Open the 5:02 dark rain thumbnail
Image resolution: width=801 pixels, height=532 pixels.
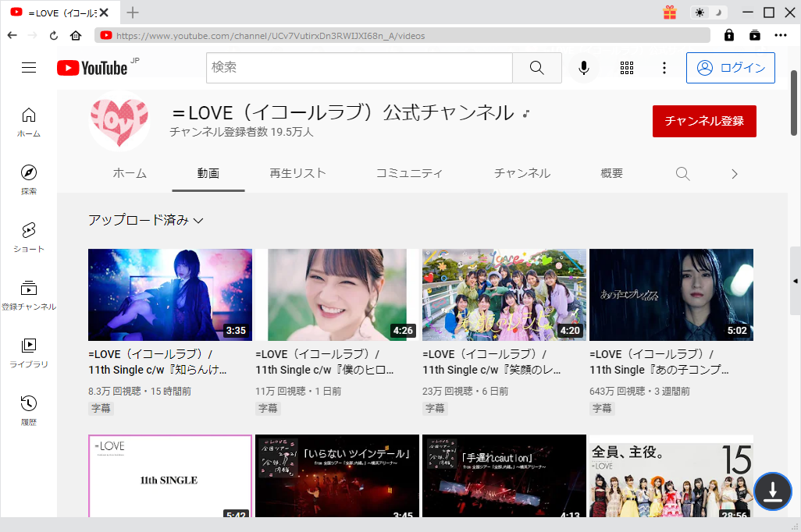(671, 295)
